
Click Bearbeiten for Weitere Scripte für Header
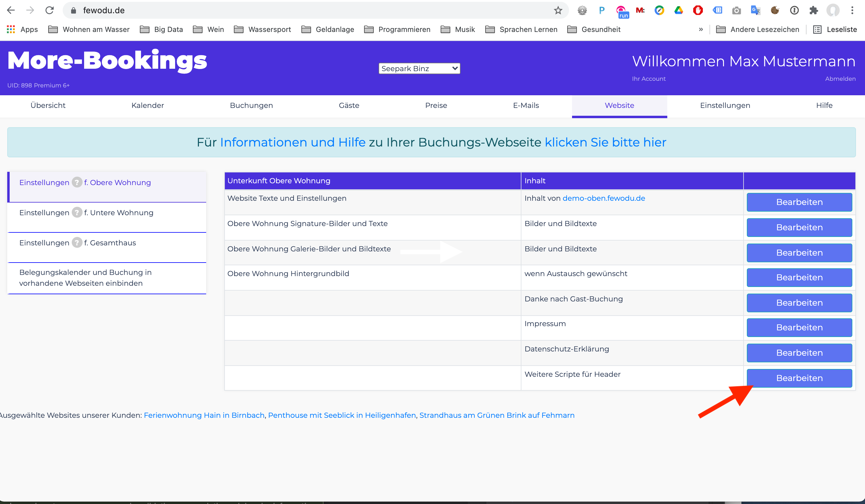[799, 378]
